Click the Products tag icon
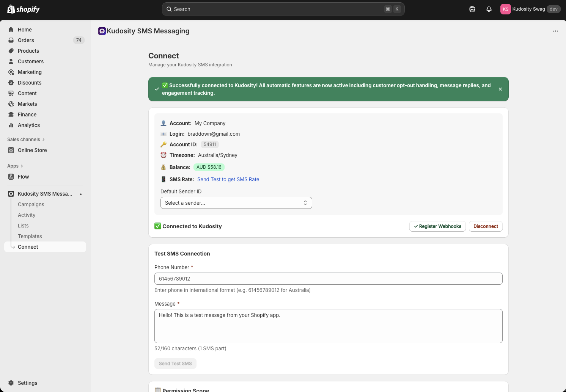The width and height of the screenshot is (566, 392). (11, 51)
